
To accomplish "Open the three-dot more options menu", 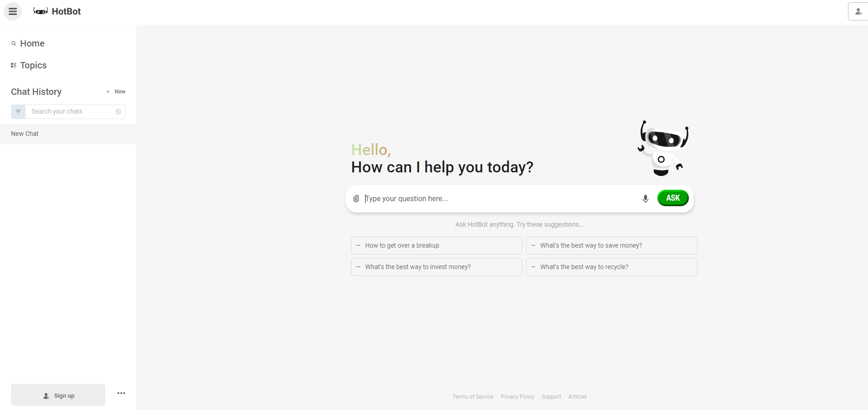I will (121, 393).
